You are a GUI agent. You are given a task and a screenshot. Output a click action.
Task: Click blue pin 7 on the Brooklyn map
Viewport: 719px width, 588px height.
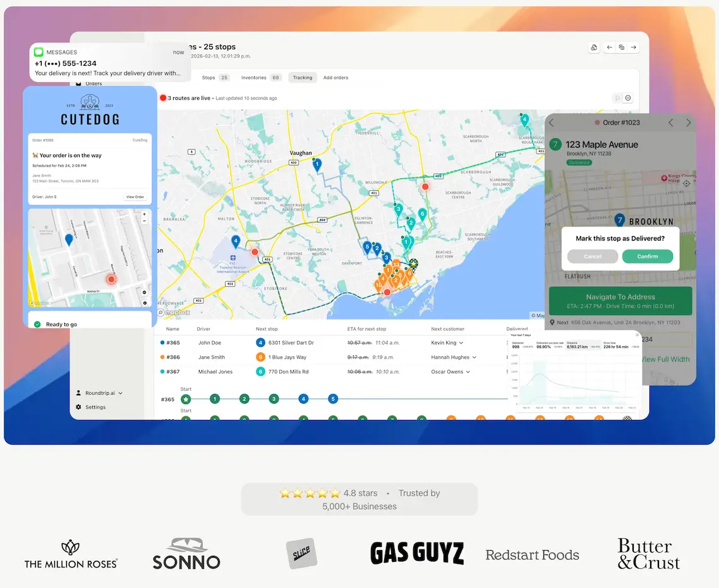click(x=620, y=220)
